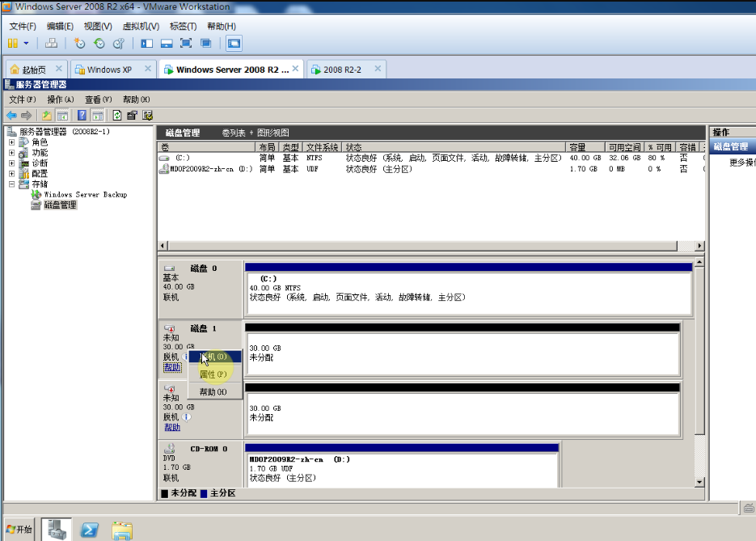Select the (C:) volume row in the list

tap(431, 158)
